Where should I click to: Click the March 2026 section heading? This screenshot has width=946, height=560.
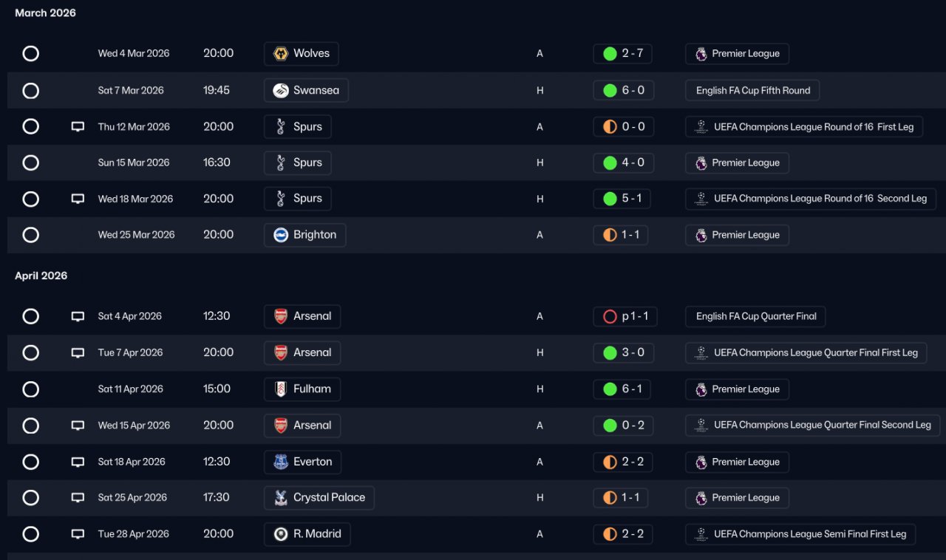click(45, 13)
